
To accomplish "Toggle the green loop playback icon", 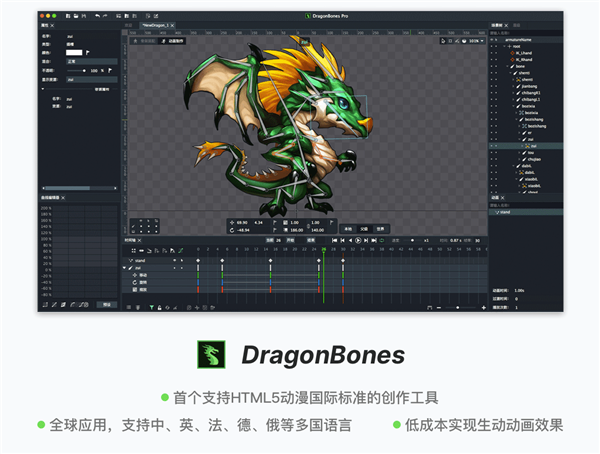I will 382,240.
